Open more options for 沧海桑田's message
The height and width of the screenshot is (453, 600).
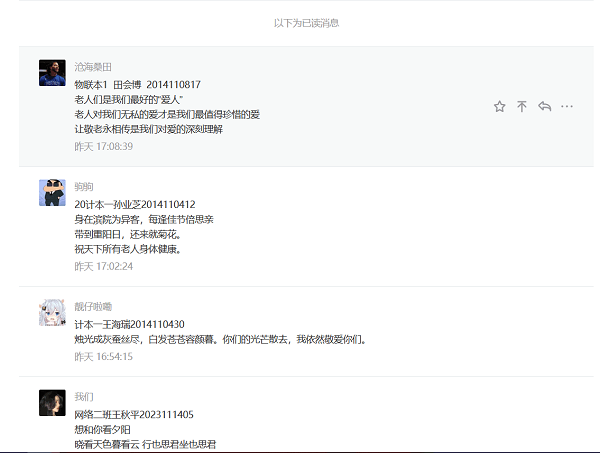coord(567,107)
